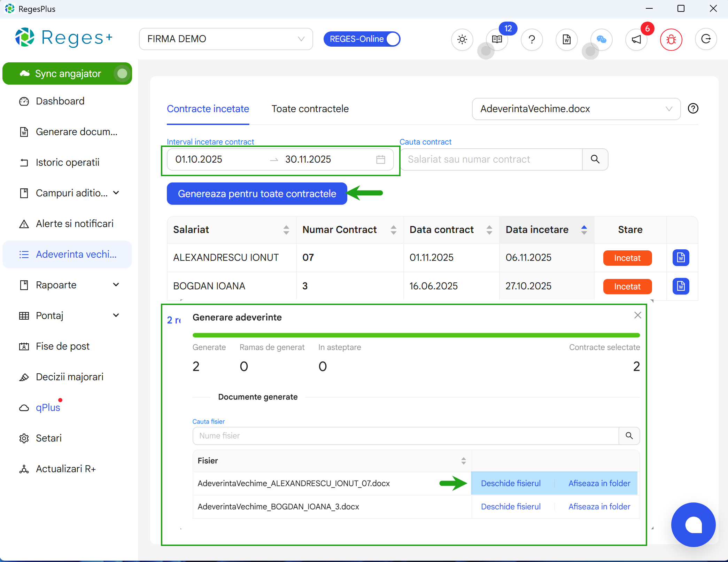Screen dimensions: 728x562
Task: Download Word document for ALEXANDRESCU IONUT row
Action: click(681, 257)
